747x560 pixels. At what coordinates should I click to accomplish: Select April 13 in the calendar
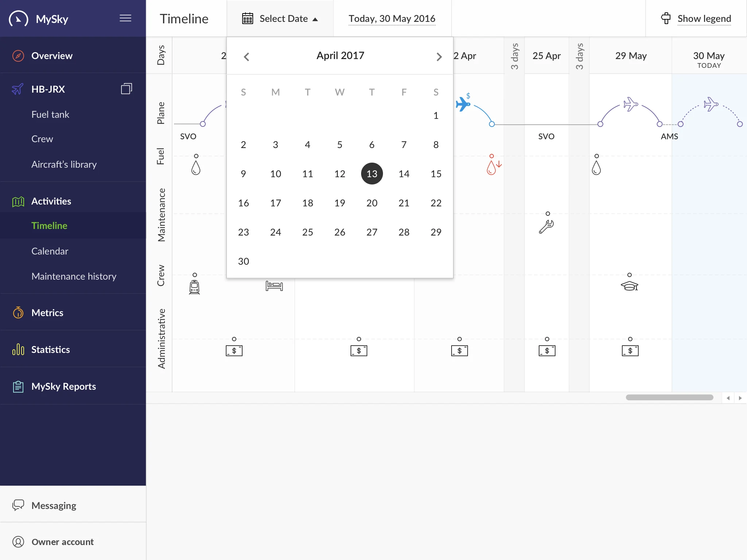372,174
